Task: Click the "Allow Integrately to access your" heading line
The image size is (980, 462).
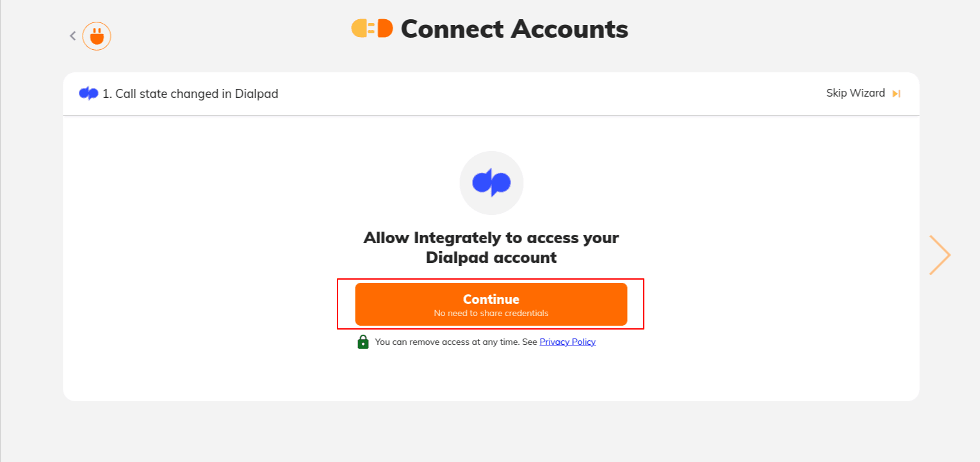Action: click(491, 238)
